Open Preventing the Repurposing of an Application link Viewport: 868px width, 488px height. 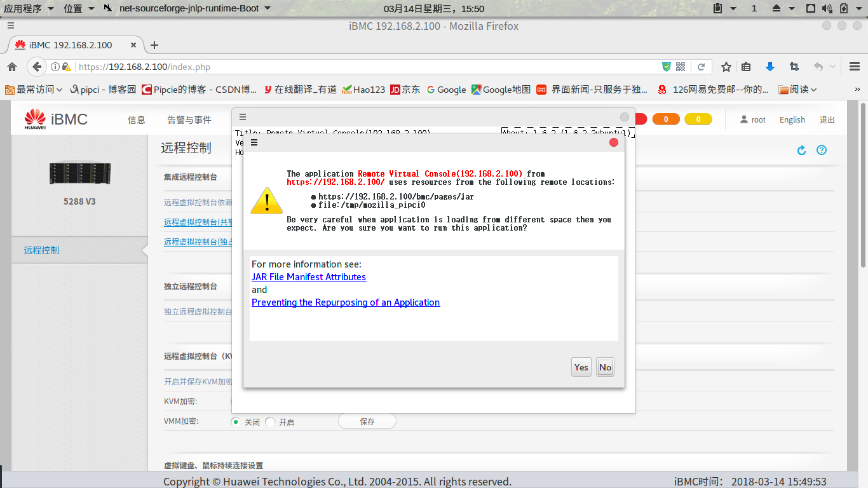click(x=346, y=302)
